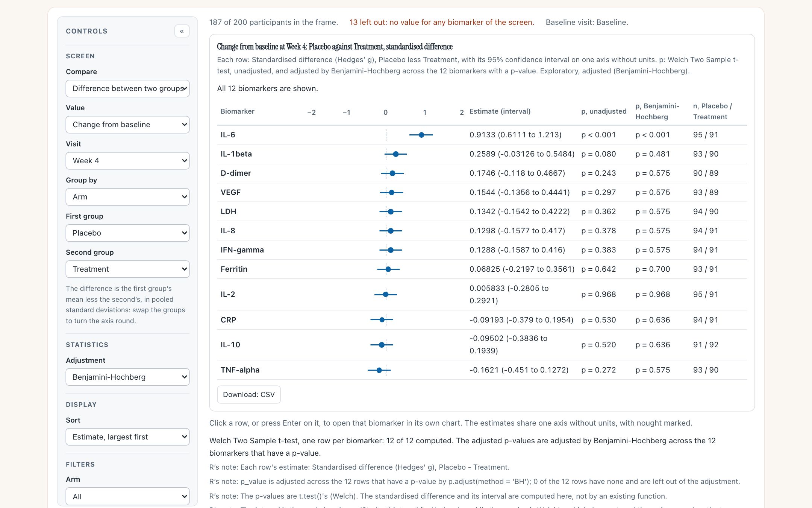This screenshot has width=812, height=508.
Task: Click the IL-2 unadjusted p = 0.968 cell
Action: [598, 294]
